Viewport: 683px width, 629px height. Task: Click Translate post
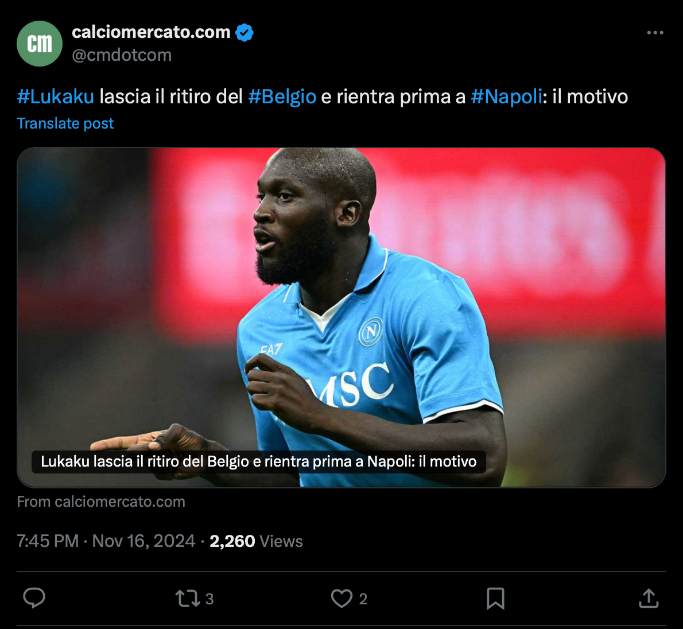pos(65,124)
